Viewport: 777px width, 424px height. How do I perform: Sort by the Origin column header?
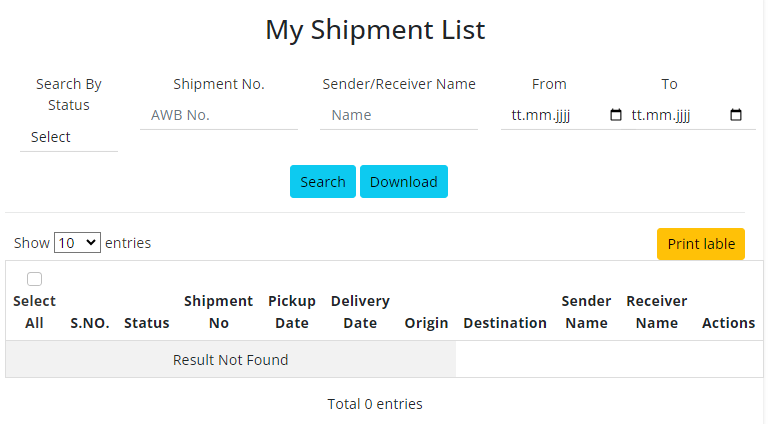[x=426, y=323]
